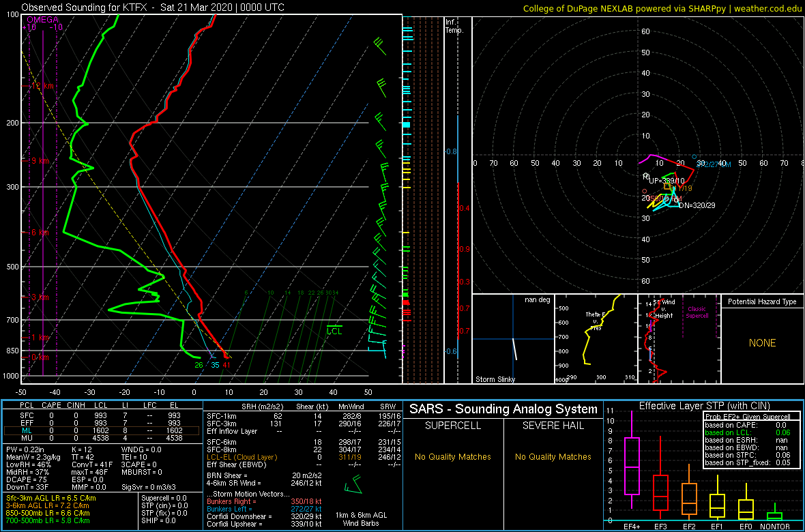
Task: Click the 'DN=320/29' hodograph label
Action: tap(697, 205)
